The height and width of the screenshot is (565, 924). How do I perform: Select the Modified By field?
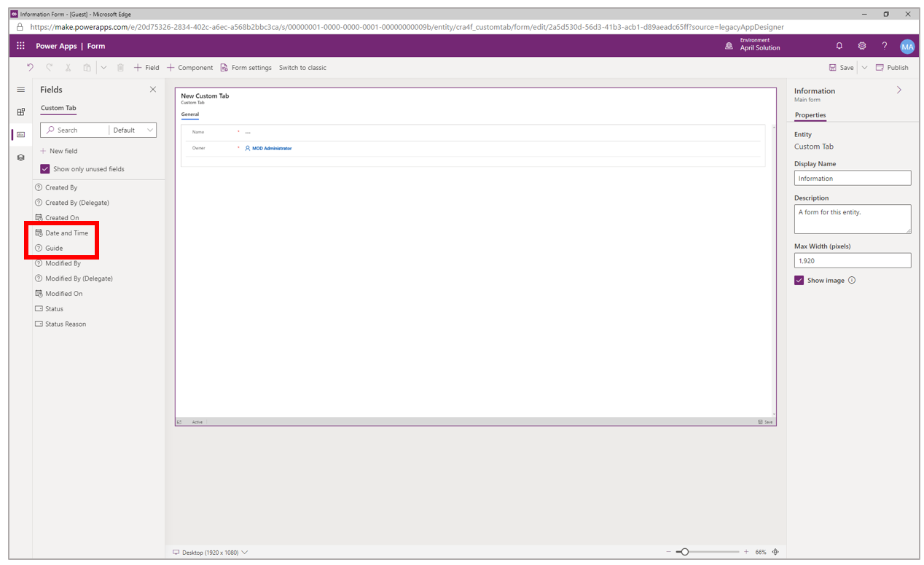click(58, 263)
